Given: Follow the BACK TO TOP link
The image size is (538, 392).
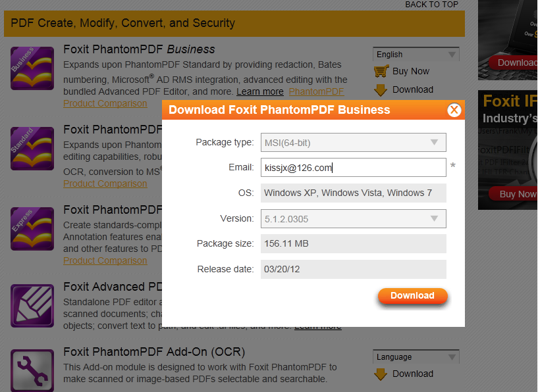Looking at the screenshot, I should coord(431,4).
